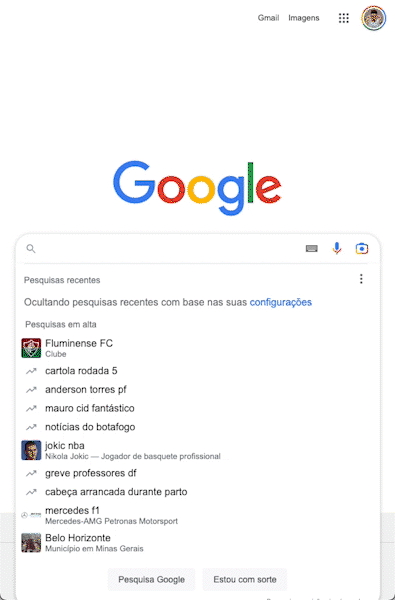Click the Pesquisa Google button
This screenshot has width=395, height=600.
[152, 579]
